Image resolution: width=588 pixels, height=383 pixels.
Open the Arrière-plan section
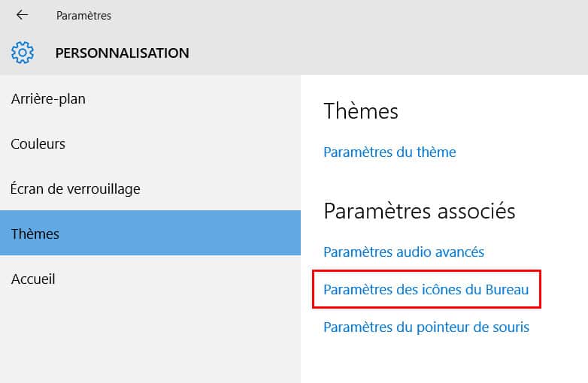[x=48, y=98]
